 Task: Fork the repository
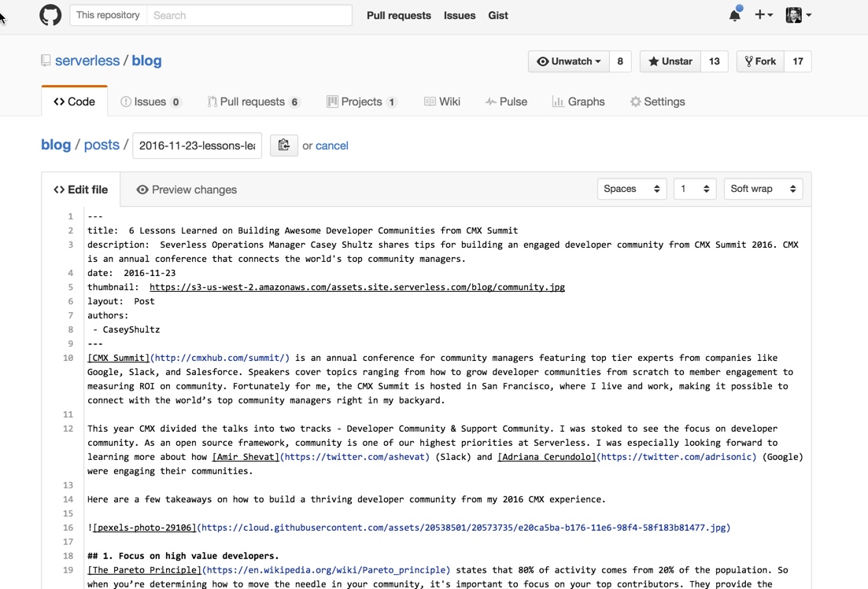(x=760, y=61)
